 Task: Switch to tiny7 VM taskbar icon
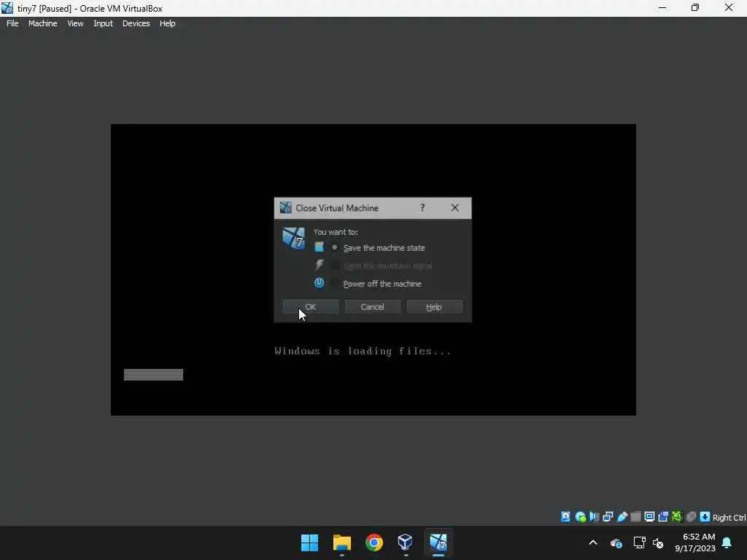[438, 542]
